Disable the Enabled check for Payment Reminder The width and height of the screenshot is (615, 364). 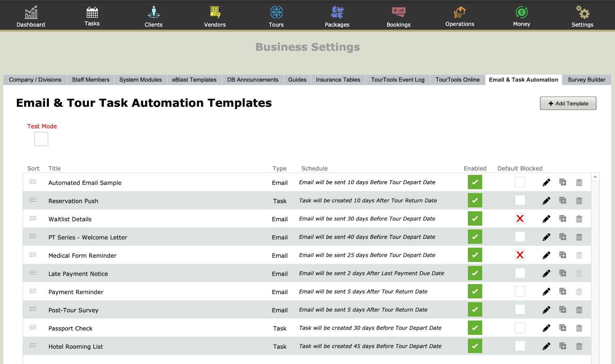pos(475,291)
